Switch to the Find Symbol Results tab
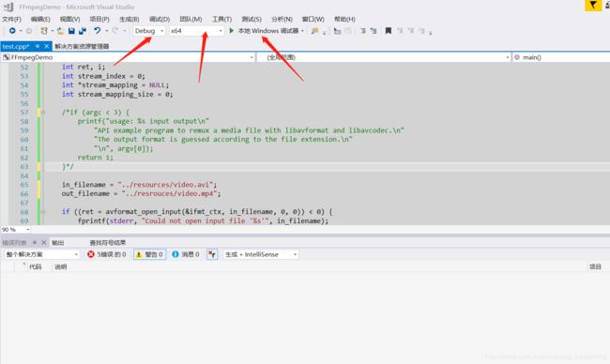This screenshot has width=610, height=364. coord(107,243)
